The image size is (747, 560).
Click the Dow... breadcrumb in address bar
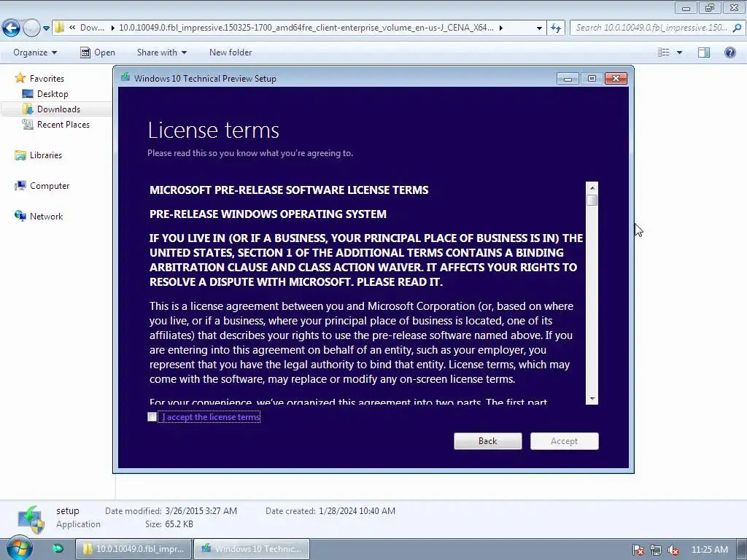tap(92, 28)
